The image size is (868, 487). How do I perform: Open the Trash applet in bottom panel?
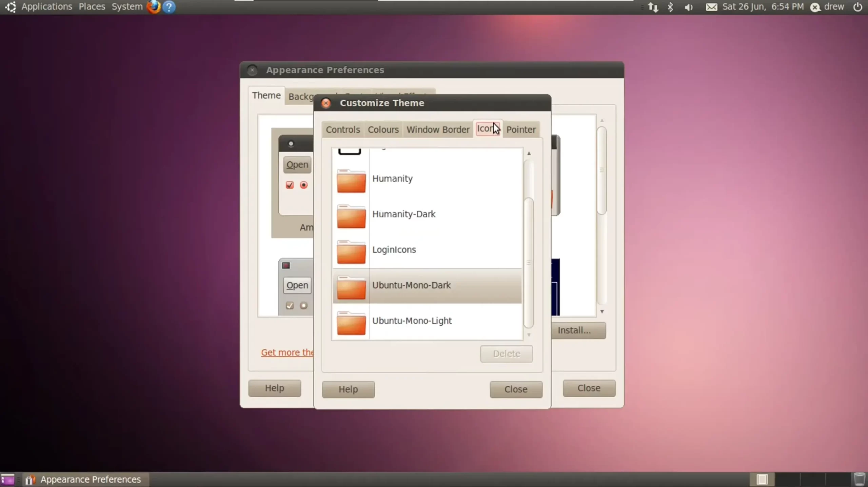859,479
